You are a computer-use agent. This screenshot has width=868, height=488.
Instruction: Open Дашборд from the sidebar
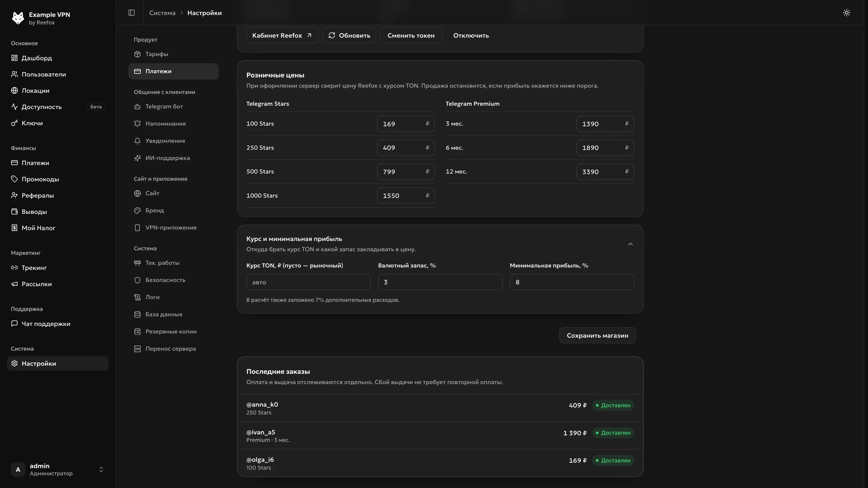pyautogui.click(x=58, y=58)
